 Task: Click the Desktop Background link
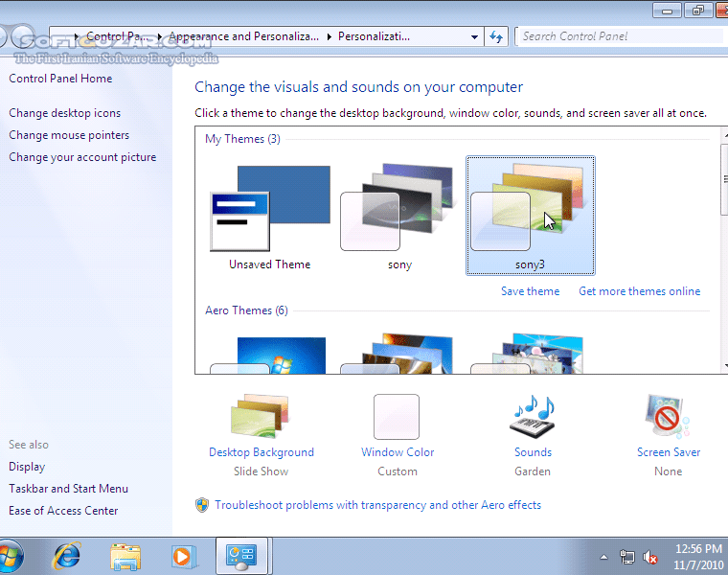tap(262, 452)
